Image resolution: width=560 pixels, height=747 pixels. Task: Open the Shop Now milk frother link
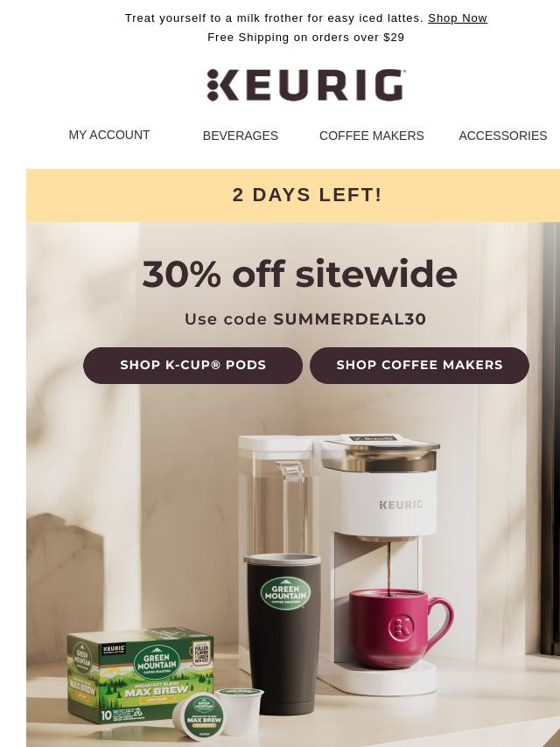[x=457, y=18]
